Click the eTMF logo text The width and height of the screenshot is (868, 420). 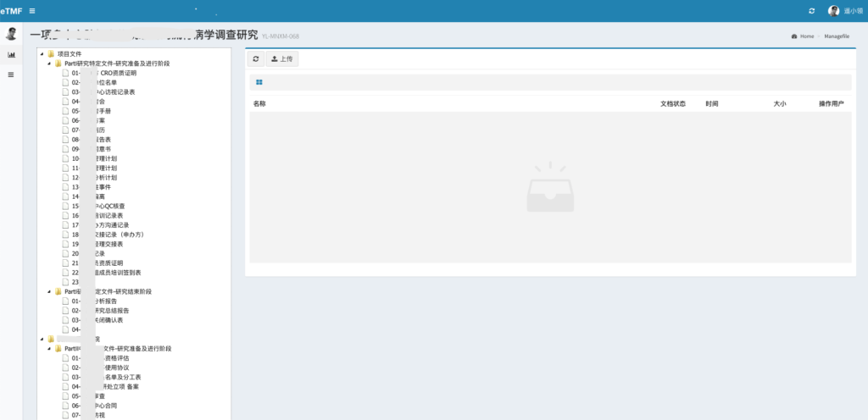(x=10, y=10)
